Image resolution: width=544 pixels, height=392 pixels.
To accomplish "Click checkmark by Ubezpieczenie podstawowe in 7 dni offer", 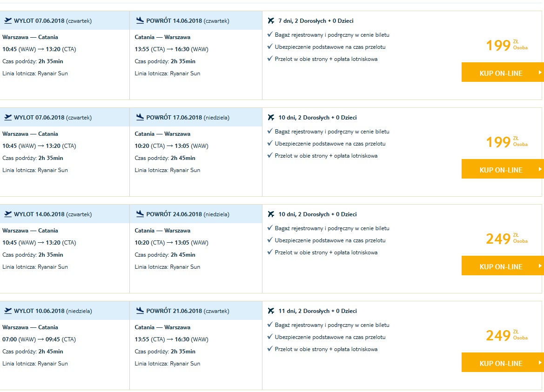I will coord(270,47).
